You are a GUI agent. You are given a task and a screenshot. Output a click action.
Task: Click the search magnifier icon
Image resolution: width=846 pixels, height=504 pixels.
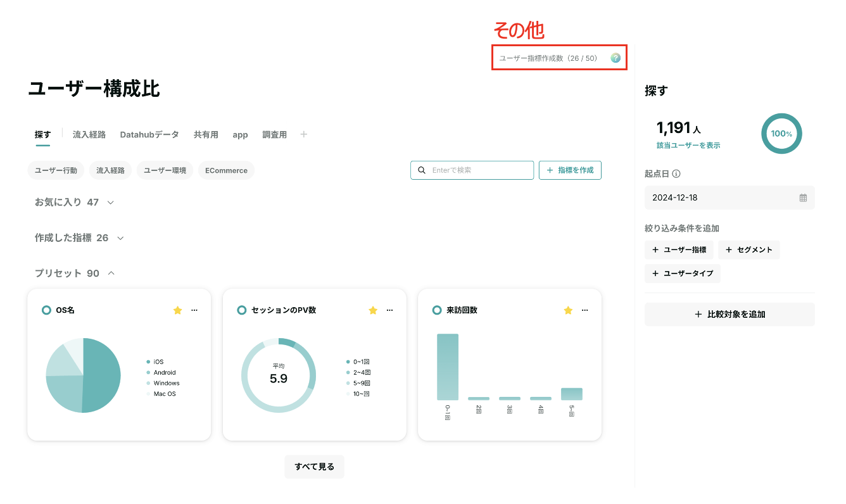(422, 170)
